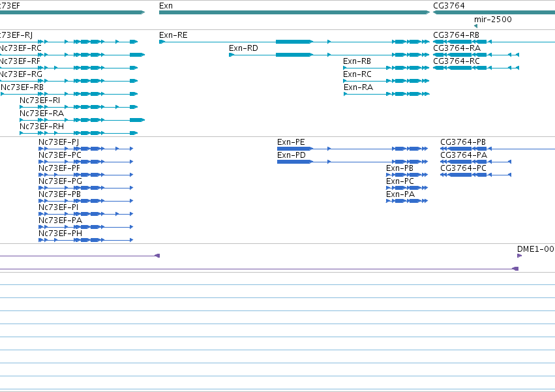This screenshot has height=392, width=555.
Task: Click the Nc73EF-PJ protein label
Action: (x=59, y=142)
